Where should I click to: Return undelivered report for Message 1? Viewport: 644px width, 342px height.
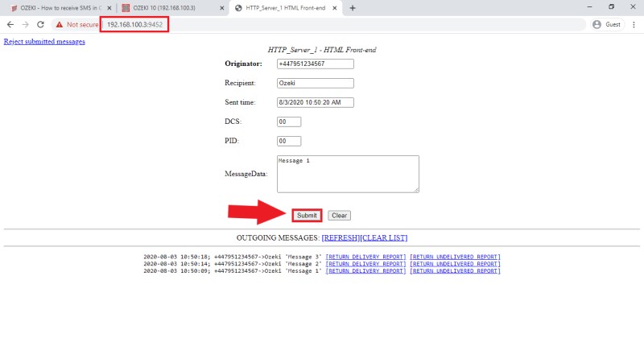(455, 271)
